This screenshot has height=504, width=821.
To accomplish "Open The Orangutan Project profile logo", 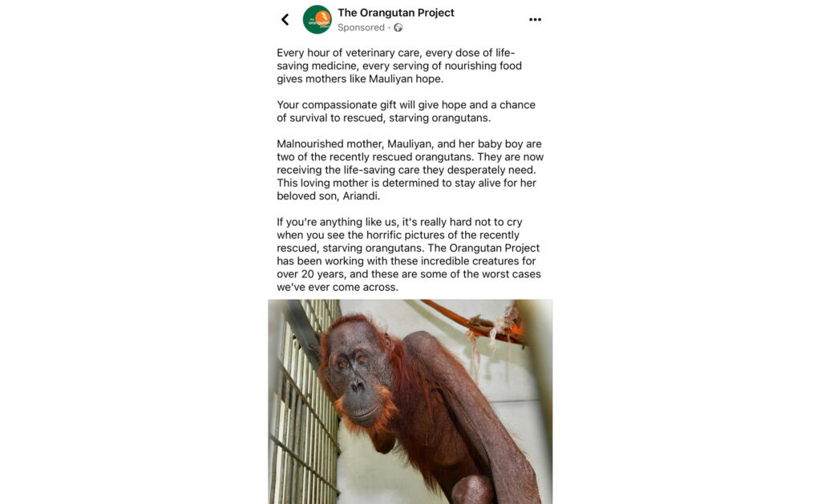I will [317, 20].
